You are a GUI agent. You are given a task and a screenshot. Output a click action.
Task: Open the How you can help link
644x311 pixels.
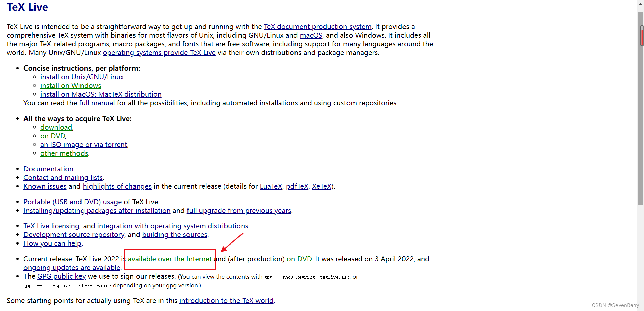(52, 243)
